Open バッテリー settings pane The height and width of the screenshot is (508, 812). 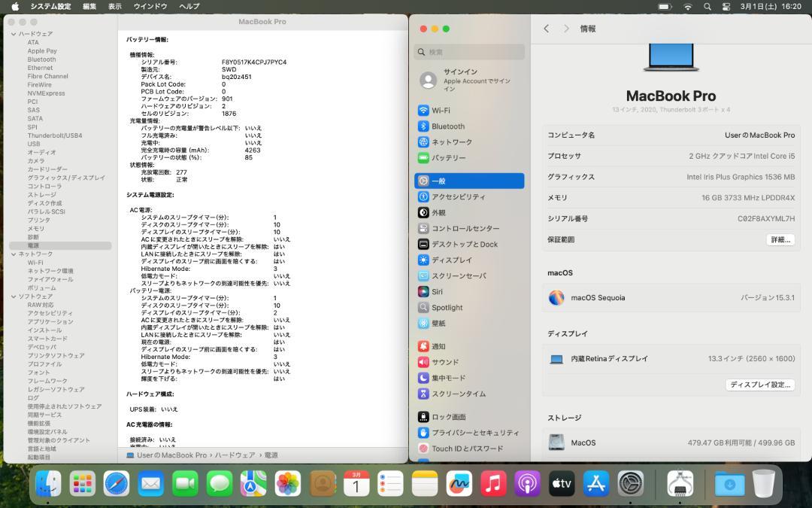[x=469, y=157]
